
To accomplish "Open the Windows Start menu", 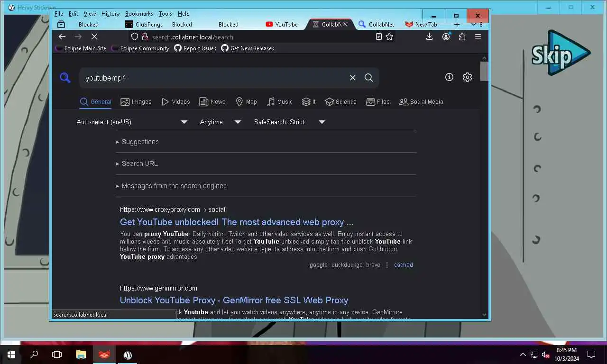I will pos(11,354).
